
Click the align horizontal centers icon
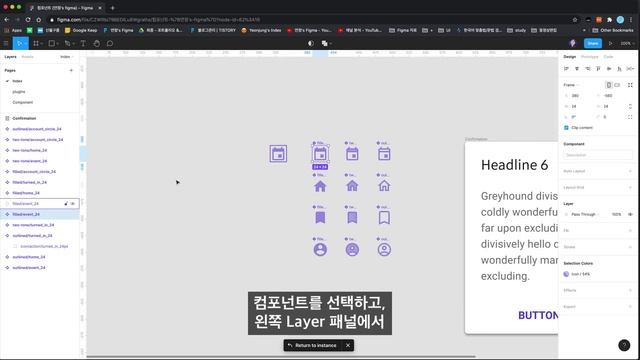pyautogui.click(x=577, y=69)
